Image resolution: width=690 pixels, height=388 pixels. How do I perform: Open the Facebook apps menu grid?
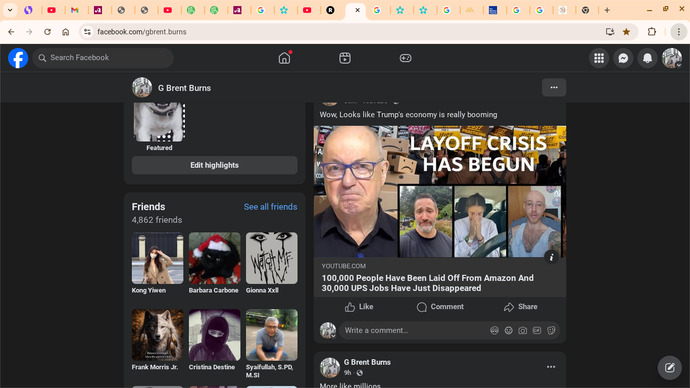(599, 58)
